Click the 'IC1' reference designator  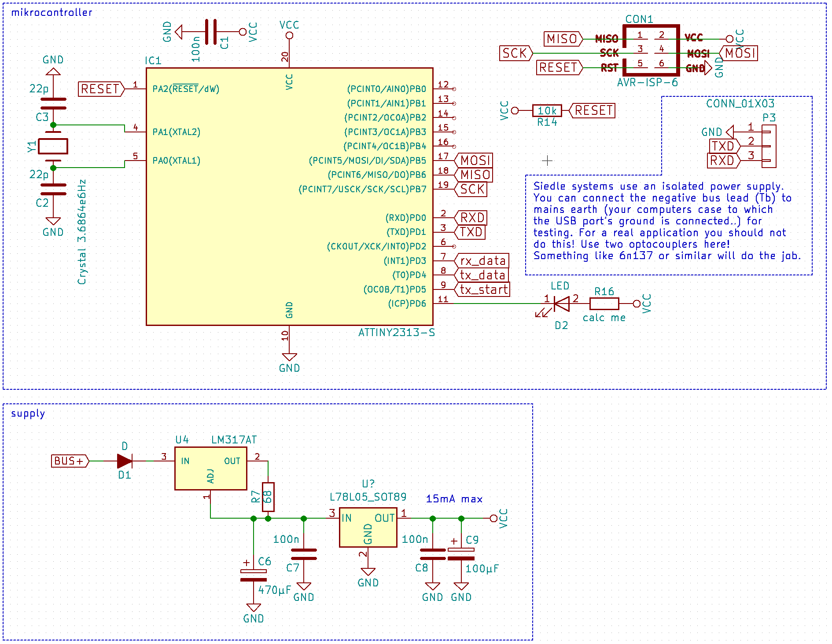click(x=153, y=61)
